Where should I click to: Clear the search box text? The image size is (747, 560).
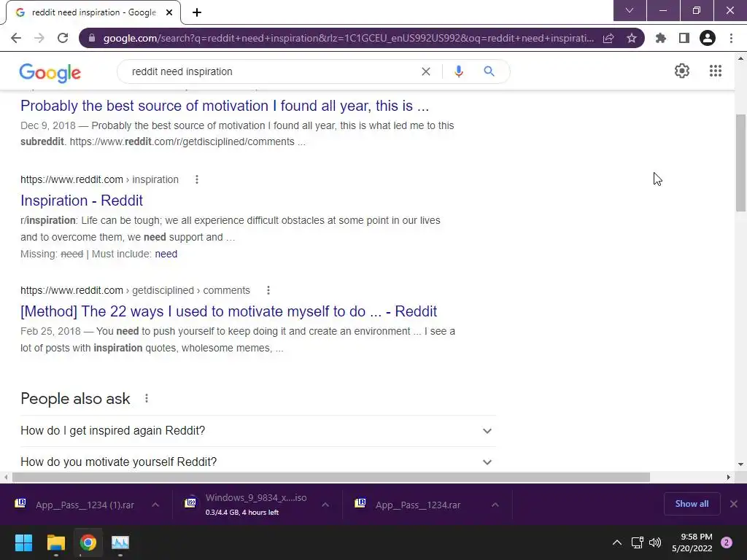point(426,71)
